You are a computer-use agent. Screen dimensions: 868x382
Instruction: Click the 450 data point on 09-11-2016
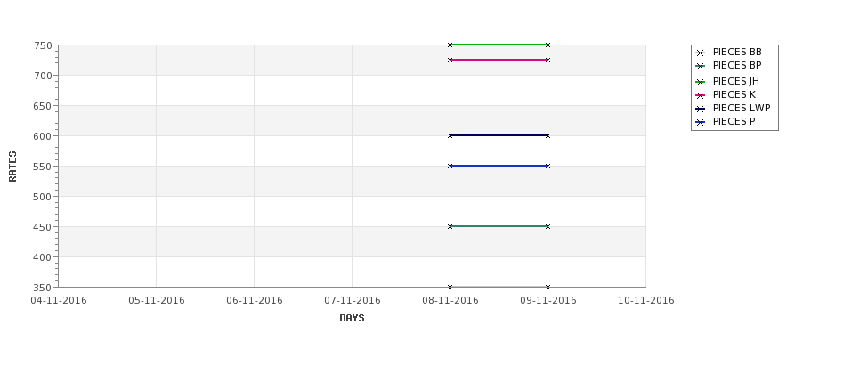548,226
